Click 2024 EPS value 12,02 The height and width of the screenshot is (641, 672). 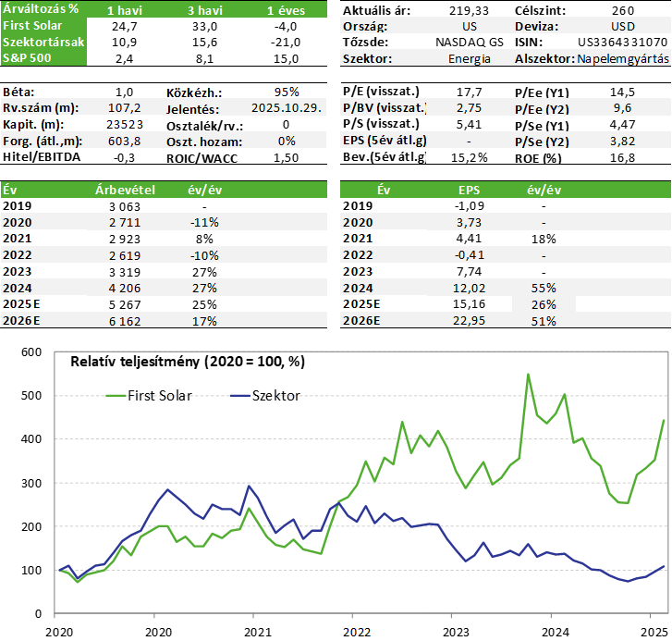tap(469, 289)
